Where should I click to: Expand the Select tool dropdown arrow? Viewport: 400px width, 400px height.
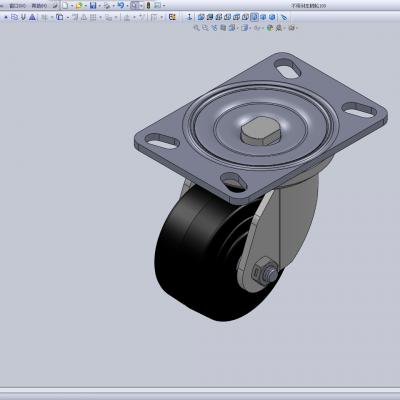pos(141,6)
